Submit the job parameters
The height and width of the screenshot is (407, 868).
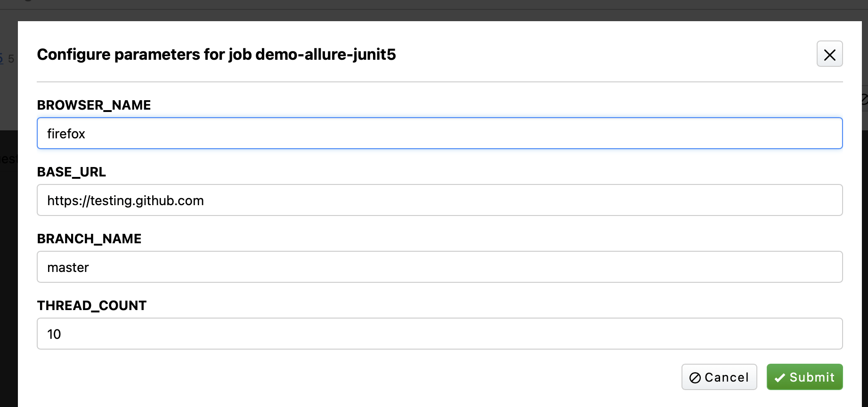(804, 377)
